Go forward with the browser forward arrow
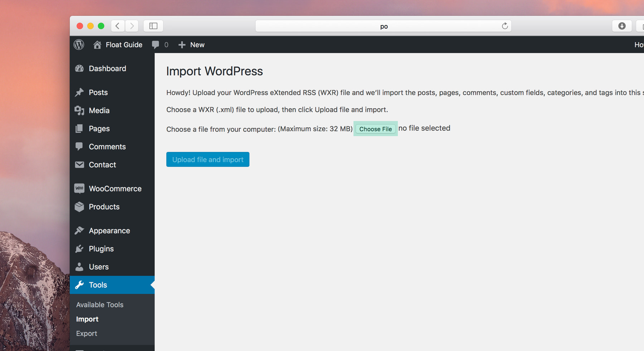This screenshot has width=644, height=351. 132,26
